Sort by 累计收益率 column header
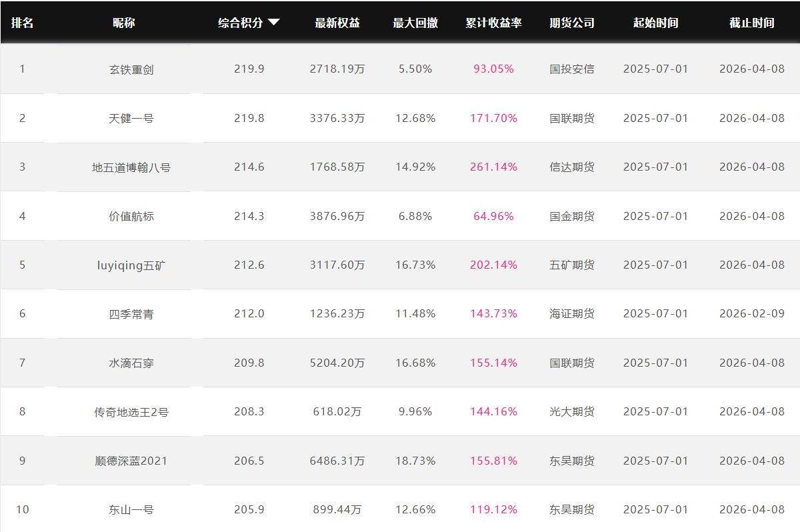This screenshot has height=532, width=800. coord(493,23)
